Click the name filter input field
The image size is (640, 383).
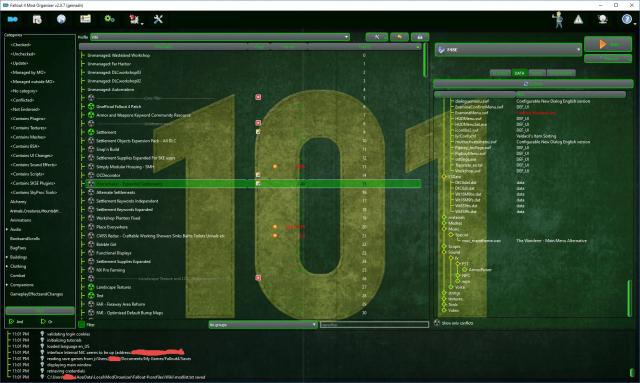click(374, 325)
